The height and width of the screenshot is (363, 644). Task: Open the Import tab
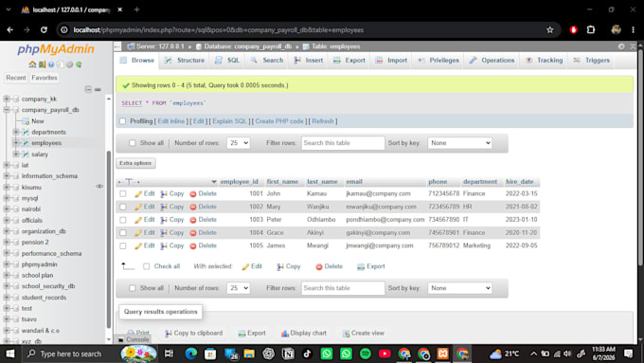pyautogui.click(x=391, y=61)
